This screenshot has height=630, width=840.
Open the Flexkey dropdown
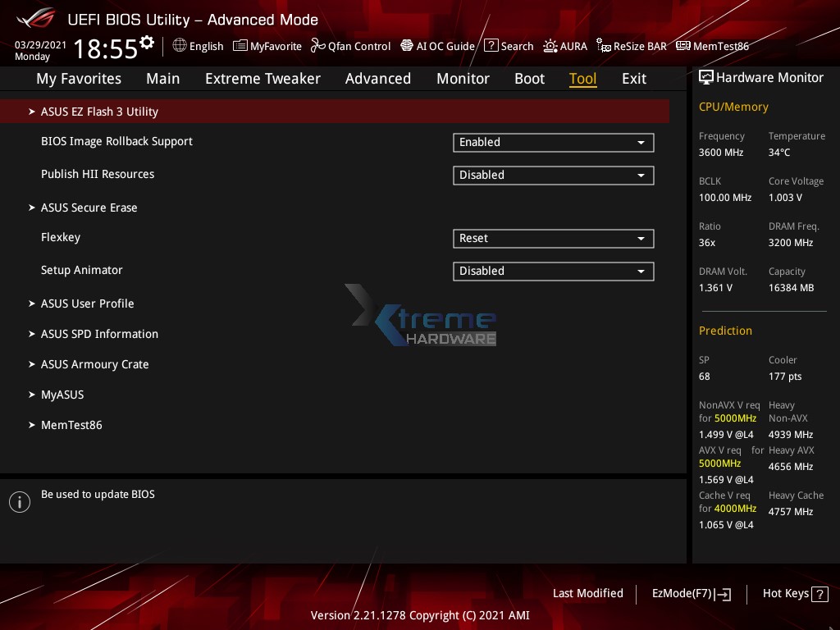tap(554, 238)
